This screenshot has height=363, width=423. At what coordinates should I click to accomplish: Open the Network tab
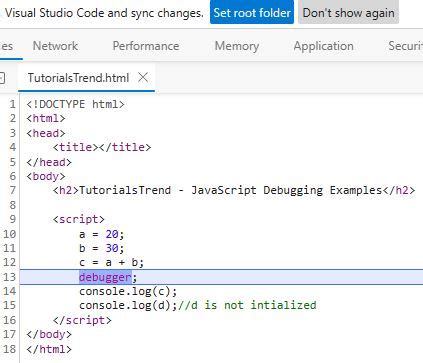click(x=55, y=46)
